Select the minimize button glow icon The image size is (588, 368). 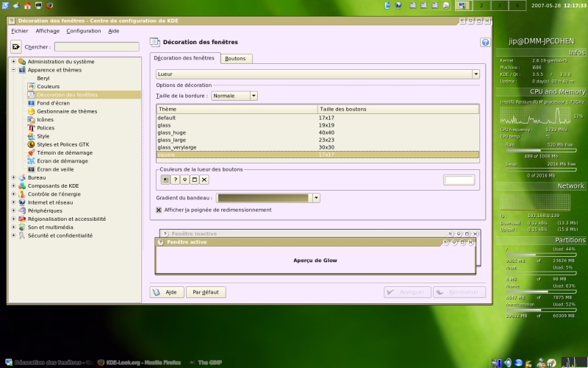click(x=185, y=180)
